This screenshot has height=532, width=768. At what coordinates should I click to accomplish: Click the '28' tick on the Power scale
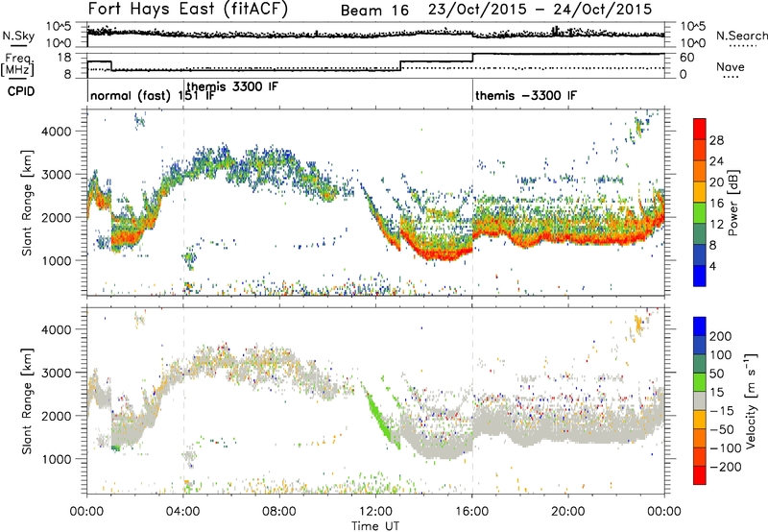point(716,140)
